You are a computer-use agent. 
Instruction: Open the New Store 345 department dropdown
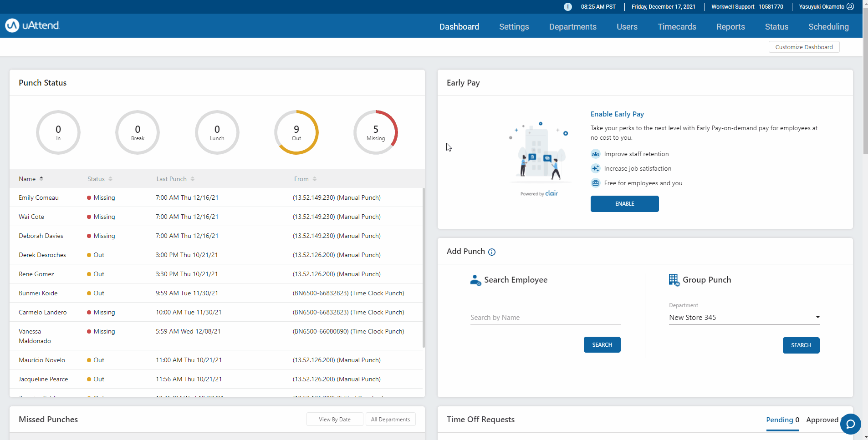(743, 317)
